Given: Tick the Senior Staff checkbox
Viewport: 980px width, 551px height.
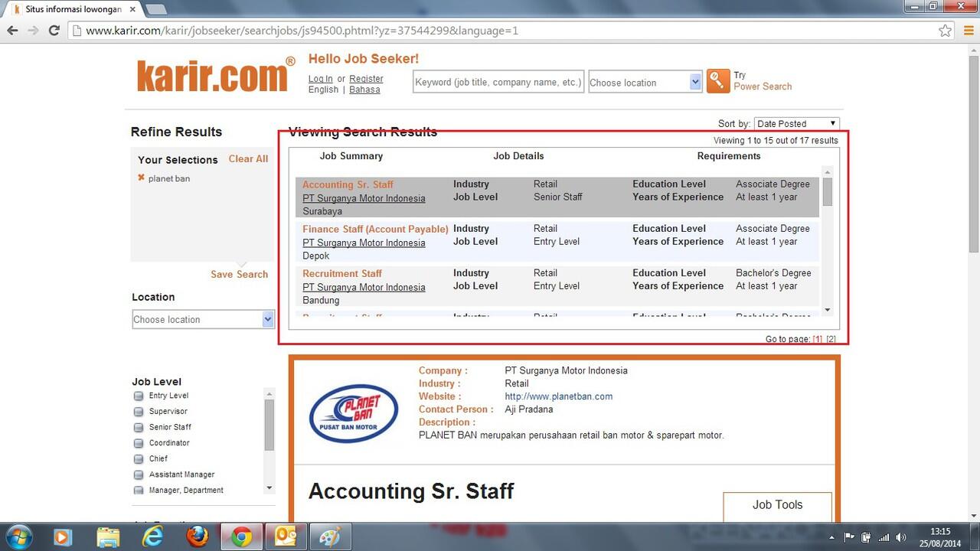Looking at the screenshot, I should click(x=139, y=428).
